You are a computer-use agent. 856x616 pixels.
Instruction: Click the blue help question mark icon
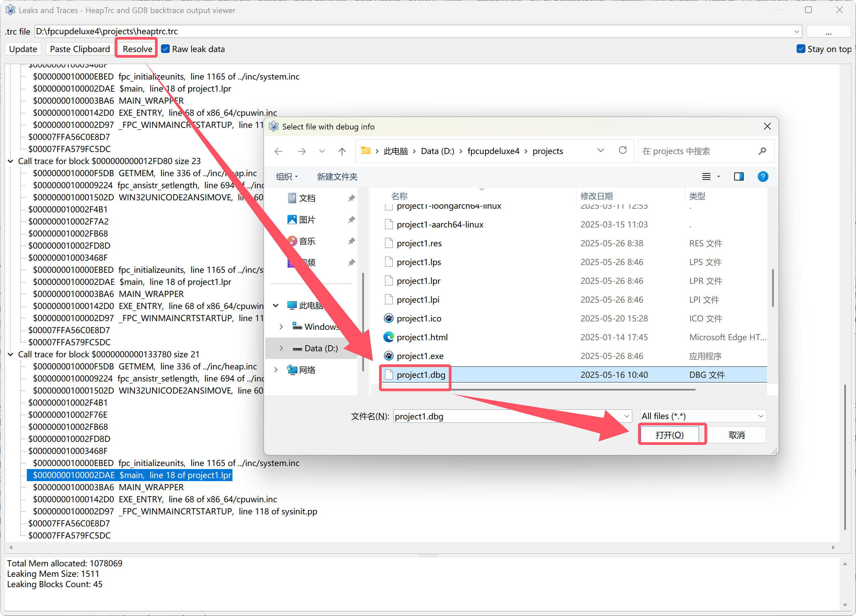point(762,176)
